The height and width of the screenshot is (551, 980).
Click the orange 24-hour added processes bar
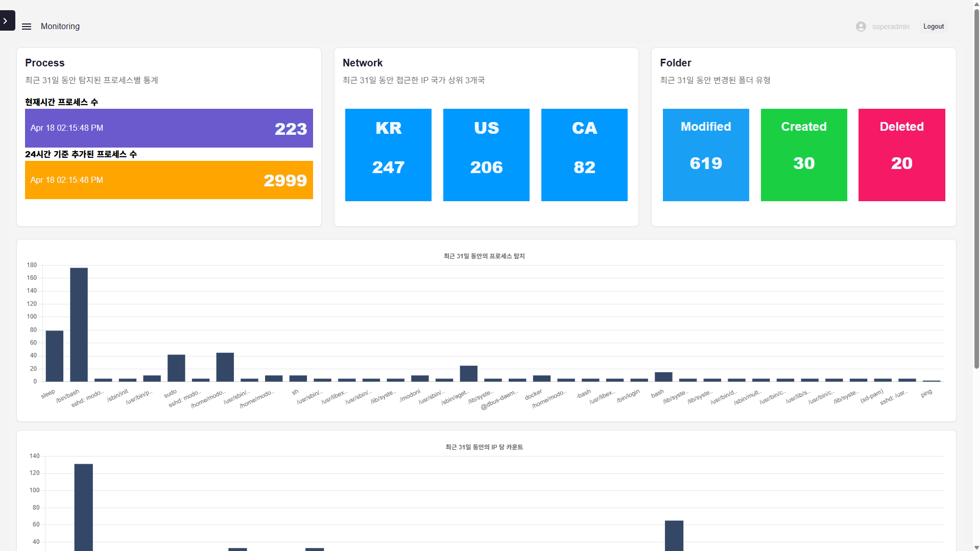click(169, 180)
